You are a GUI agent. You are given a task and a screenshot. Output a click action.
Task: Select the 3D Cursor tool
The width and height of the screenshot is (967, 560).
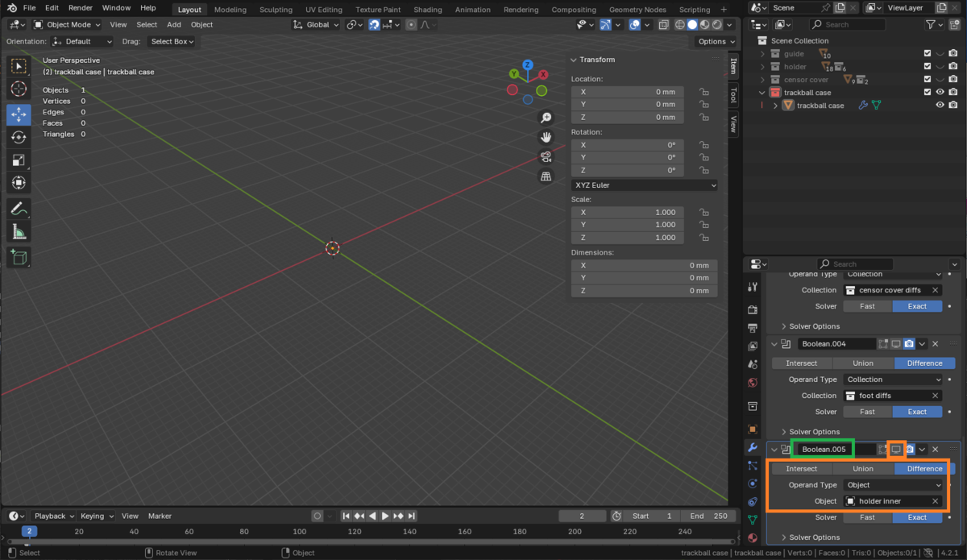19,89
